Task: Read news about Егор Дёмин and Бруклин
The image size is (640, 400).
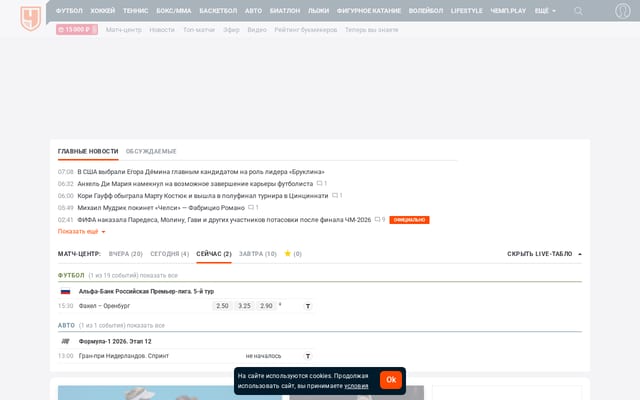Action: pyautogui.click(x=201, y=172)
